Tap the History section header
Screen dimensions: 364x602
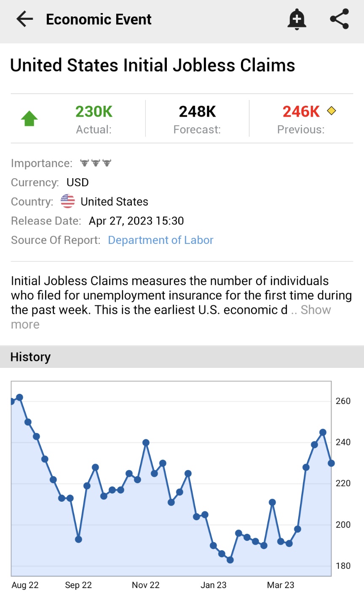tap(30, 357)
